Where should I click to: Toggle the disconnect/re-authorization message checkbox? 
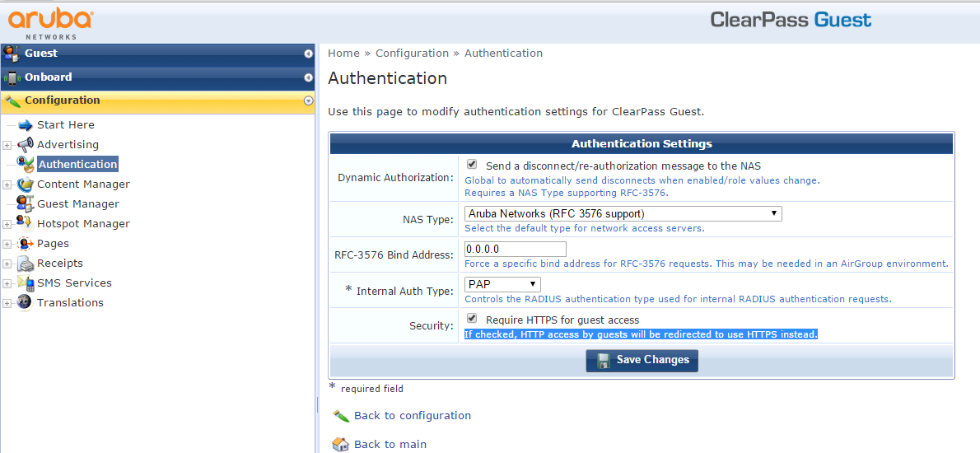pyautogui.click(x=472, y=165)
